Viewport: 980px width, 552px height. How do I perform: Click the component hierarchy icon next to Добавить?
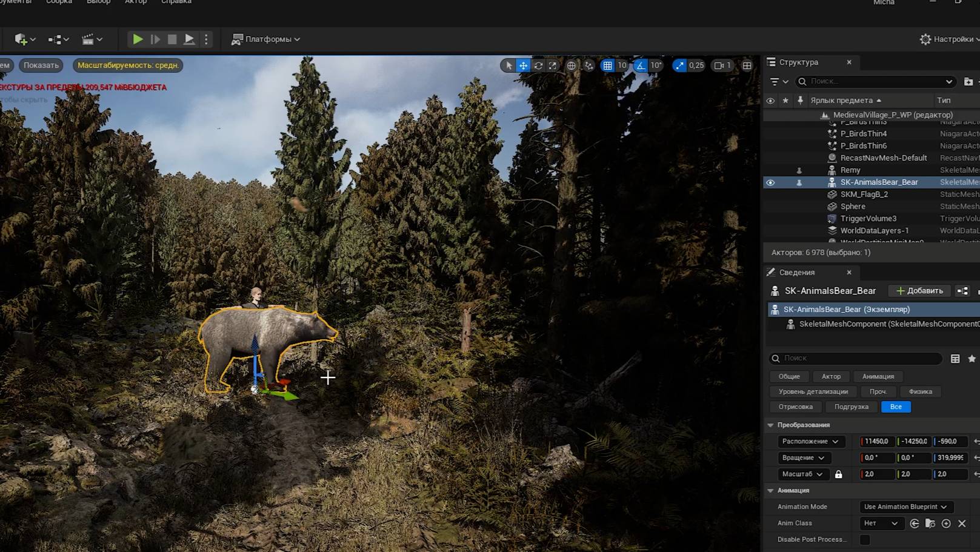tap(962, 290)
